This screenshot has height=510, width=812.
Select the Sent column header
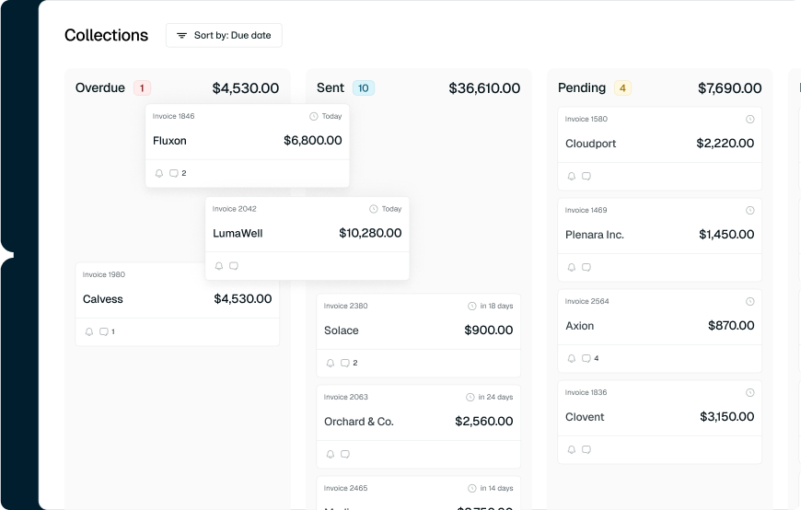click(331, 88)
